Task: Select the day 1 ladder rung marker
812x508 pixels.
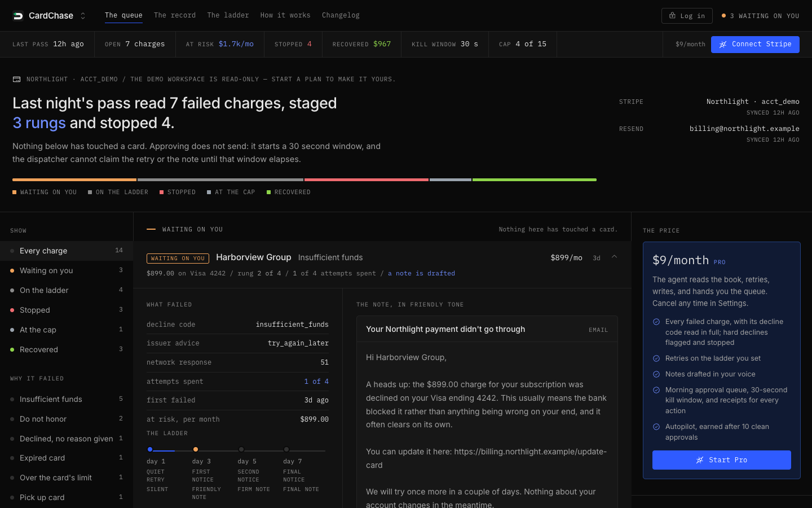Action: click(150, 449)
